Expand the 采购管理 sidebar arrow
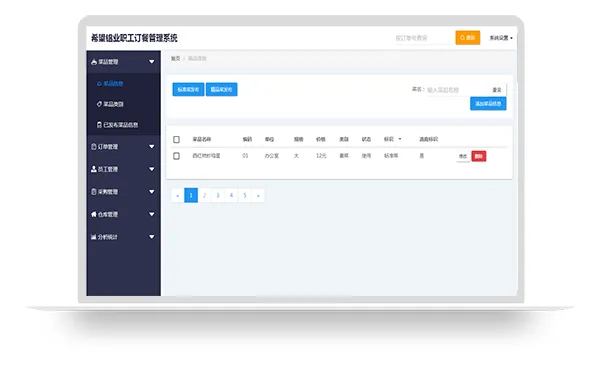This screenshot has width=600, height=367. click(x=152, y=192)
